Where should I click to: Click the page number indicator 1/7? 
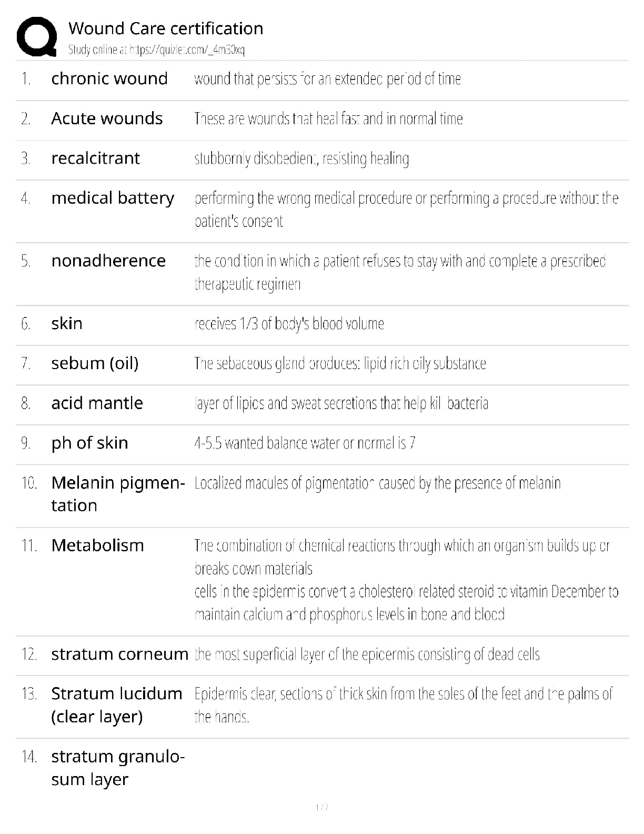pos(321,808)
